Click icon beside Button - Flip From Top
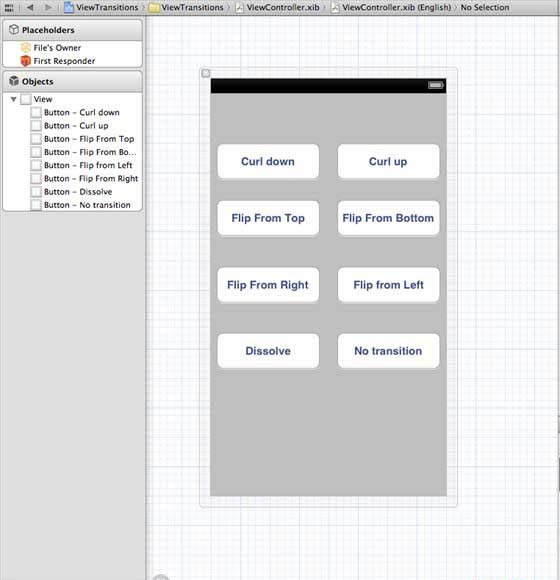Screen dimensions: 560x580 tap(36, 139)
